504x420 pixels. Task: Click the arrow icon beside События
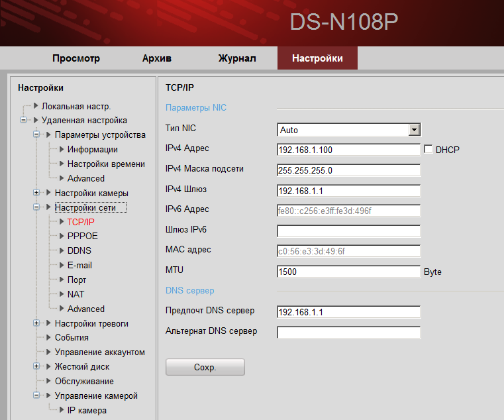48,337
